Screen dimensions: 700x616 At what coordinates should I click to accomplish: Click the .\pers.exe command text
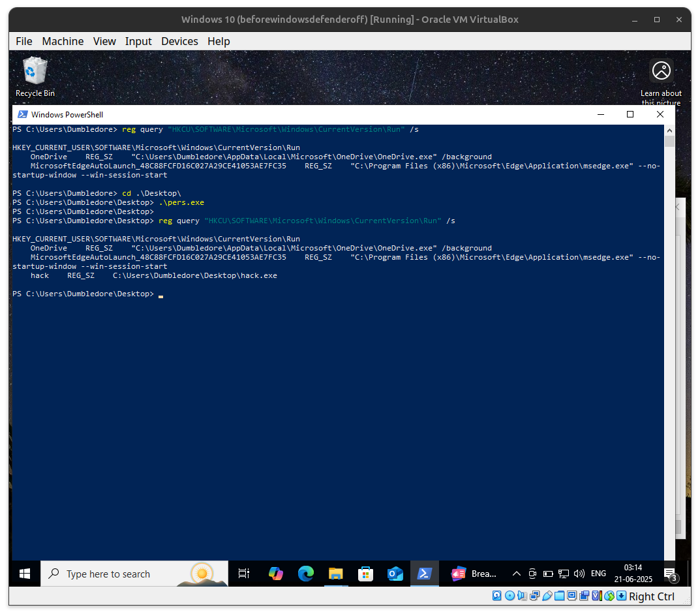181,202
